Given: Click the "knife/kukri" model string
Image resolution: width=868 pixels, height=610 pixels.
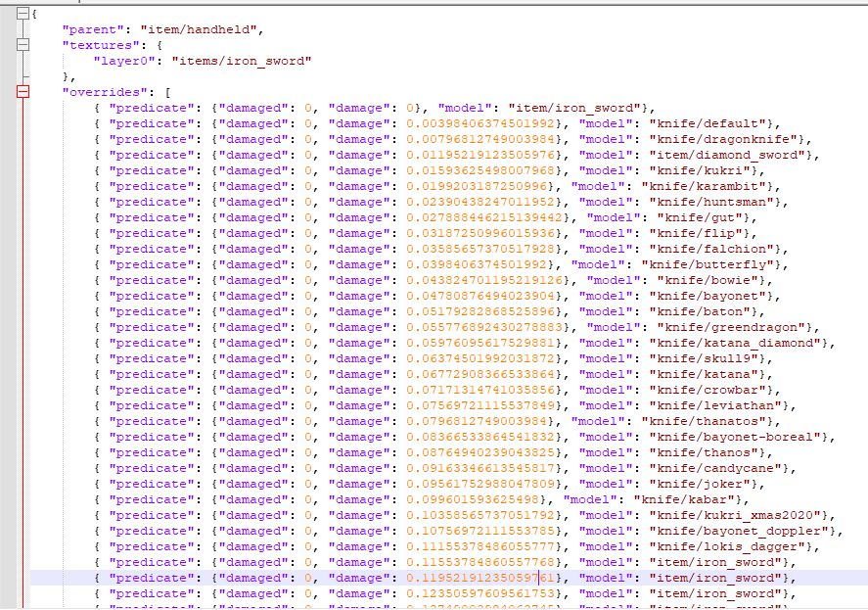Looking at the screenshot, I should click(700, 170).
